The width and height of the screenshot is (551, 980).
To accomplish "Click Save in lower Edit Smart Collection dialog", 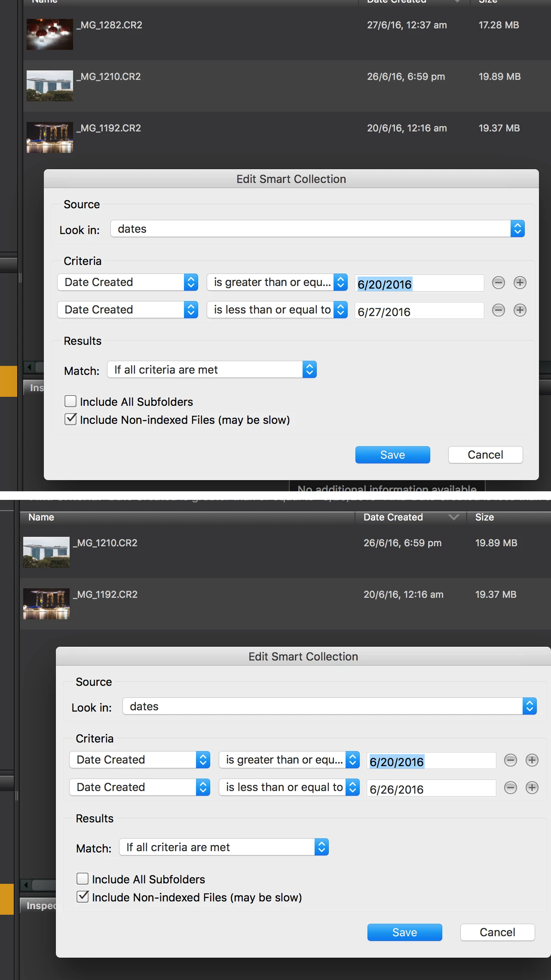I will click(x=405, y=932).
